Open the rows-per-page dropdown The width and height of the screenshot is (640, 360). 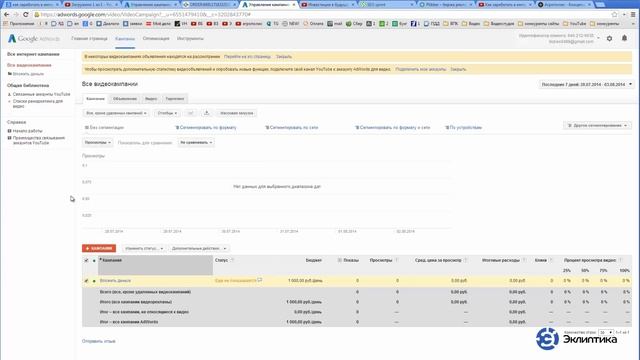[606, 333]
